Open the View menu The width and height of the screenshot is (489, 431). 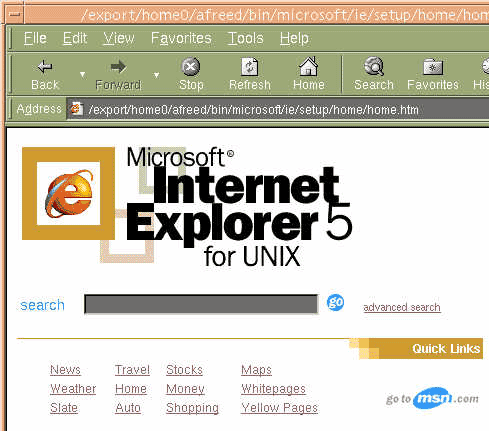(119, 38)
